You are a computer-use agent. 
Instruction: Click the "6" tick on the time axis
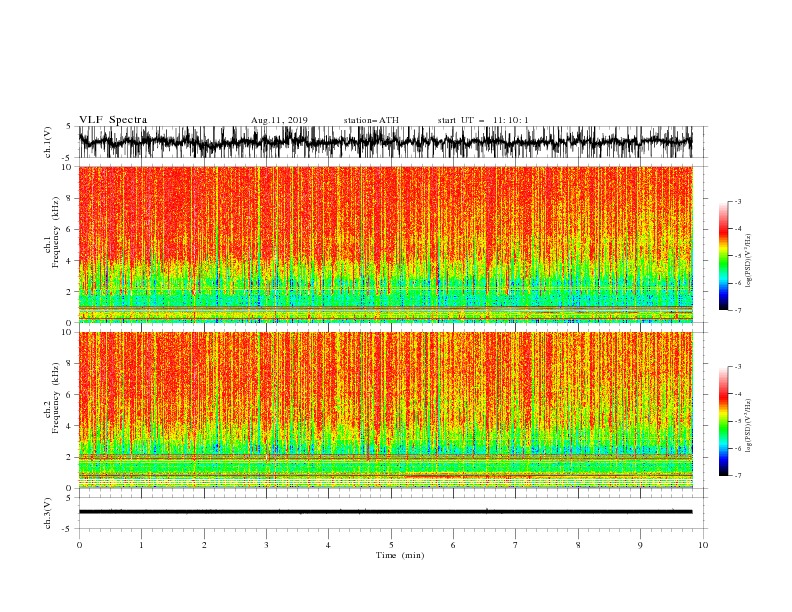(453, 545)
